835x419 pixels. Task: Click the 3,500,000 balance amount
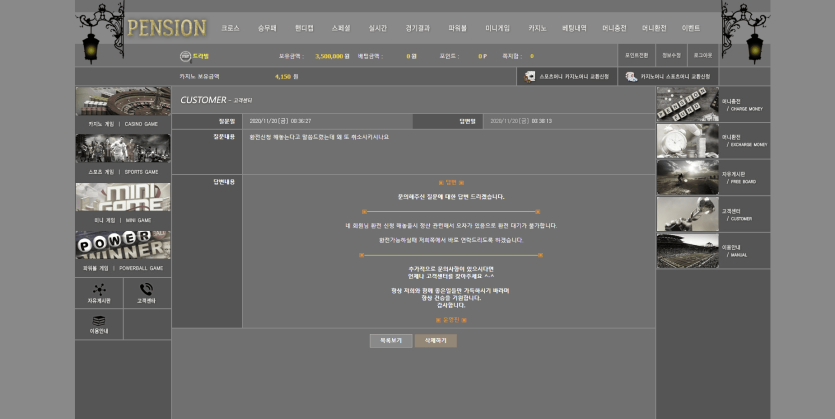point(329,56)
